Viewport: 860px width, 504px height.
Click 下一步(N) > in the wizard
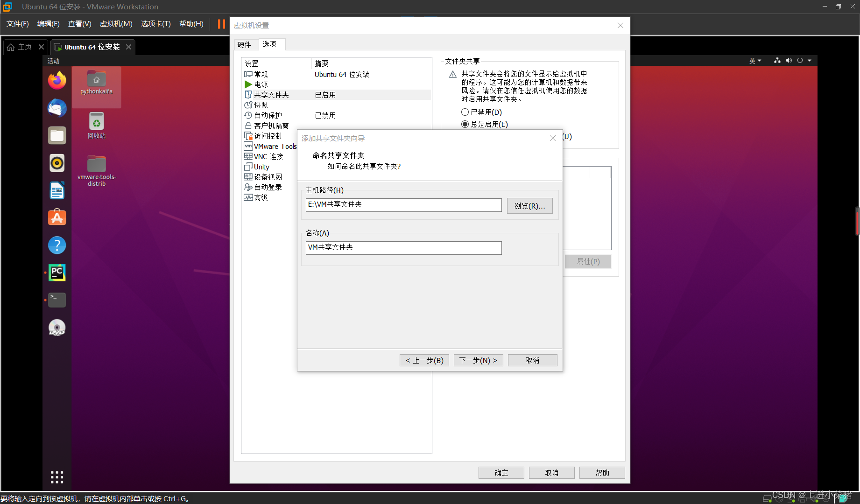(x=478, y=360)
